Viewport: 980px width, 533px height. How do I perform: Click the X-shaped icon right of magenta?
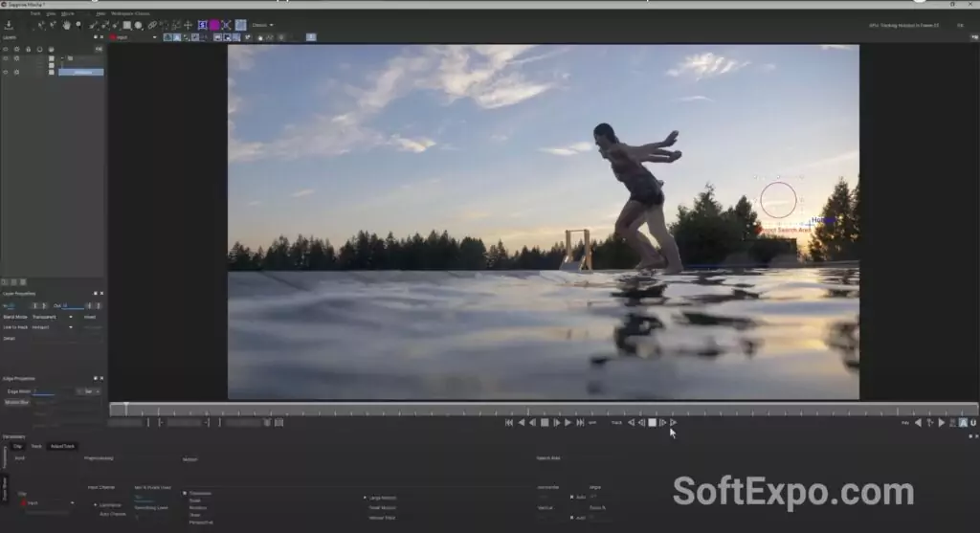point(226,25)
